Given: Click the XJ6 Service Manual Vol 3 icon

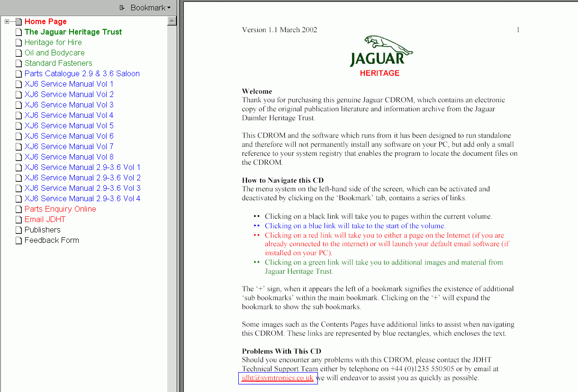Looking at the screenshot, I should (18, 105).
